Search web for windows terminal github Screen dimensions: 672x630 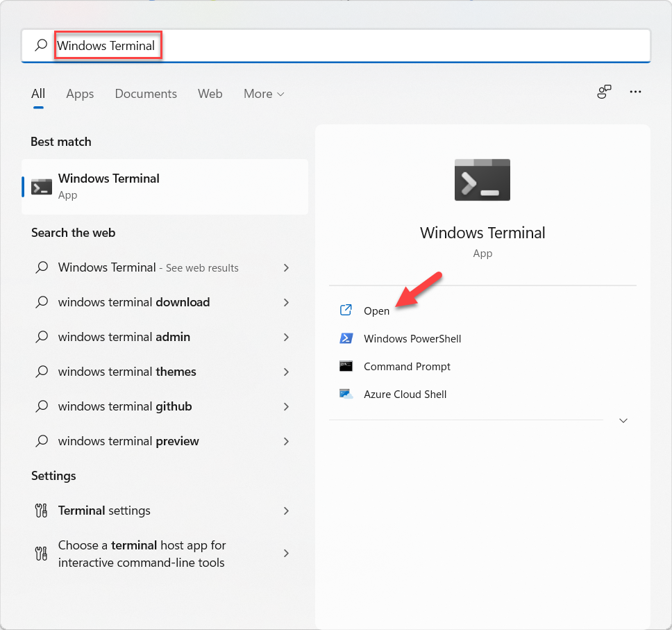125,406
